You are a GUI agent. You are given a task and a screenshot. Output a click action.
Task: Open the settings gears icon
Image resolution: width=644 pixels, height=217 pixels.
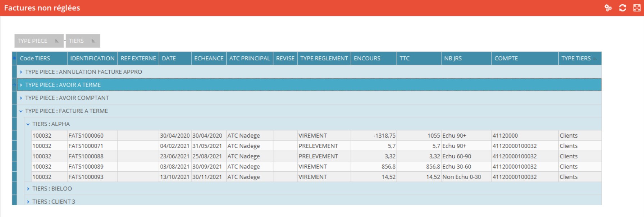(x=608, y=8)
